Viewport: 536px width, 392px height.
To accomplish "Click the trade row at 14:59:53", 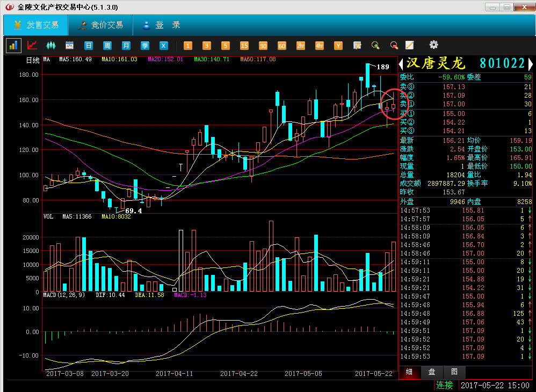I will click(466, 357).
